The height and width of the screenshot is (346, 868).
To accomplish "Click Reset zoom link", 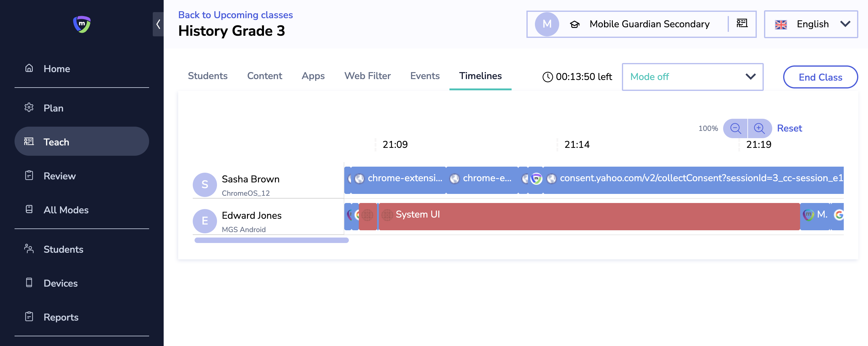I will coord(789,128).
